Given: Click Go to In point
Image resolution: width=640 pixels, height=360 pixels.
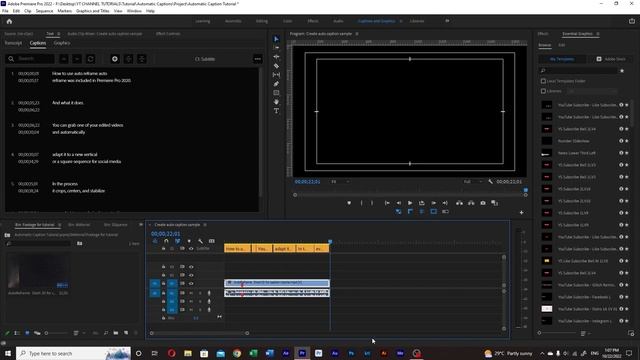Looking at the screenshot, I should (387, 203).
